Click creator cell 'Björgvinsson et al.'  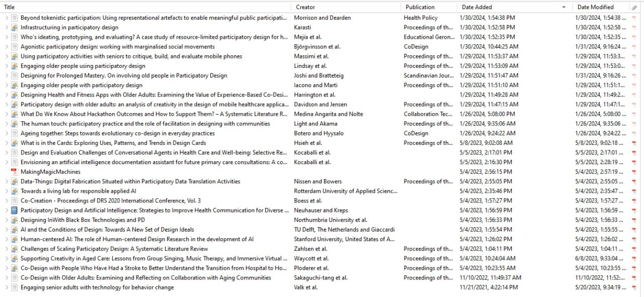click(317, 47)
